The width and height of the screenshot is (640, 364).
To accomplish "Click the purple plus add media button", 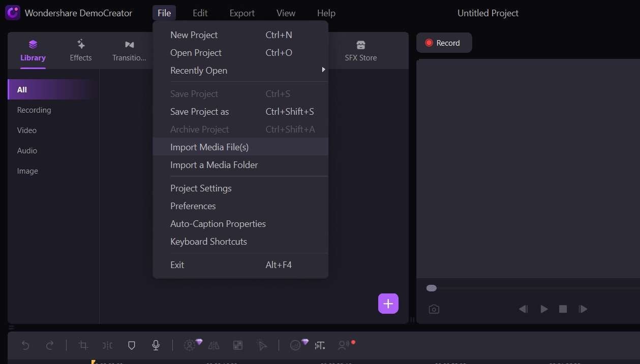I will point(388,304).
